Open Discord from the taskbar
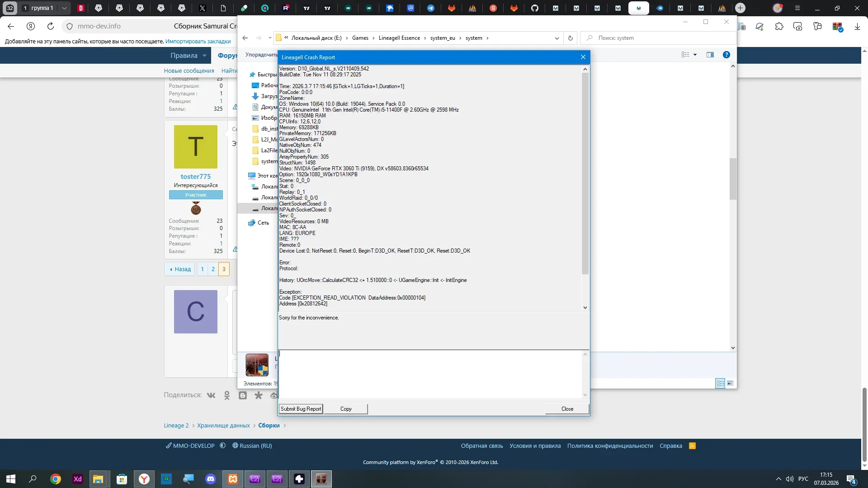Viewport: 868px width, 488px height. pos(211,479)
